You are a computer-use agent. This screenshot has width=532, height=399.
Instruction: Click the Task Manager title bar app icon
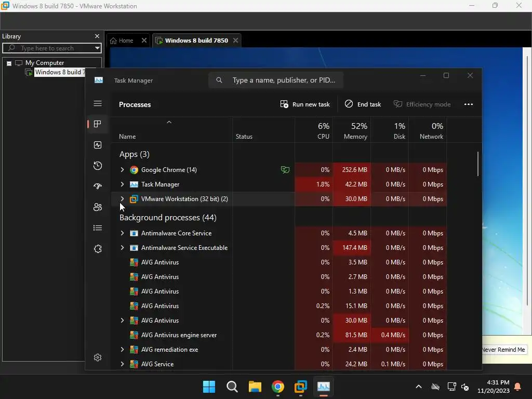tap(99, 80)
